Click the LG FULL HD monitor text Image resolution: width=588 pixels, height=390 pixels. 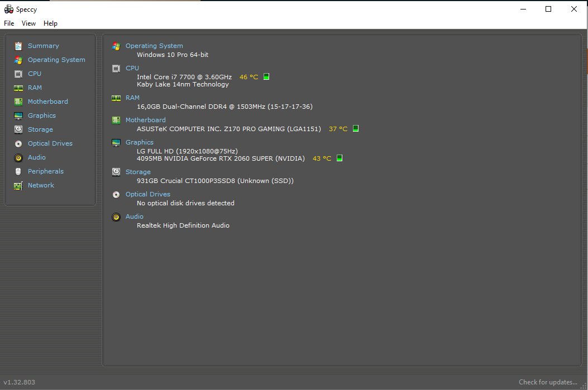point(187,151)
